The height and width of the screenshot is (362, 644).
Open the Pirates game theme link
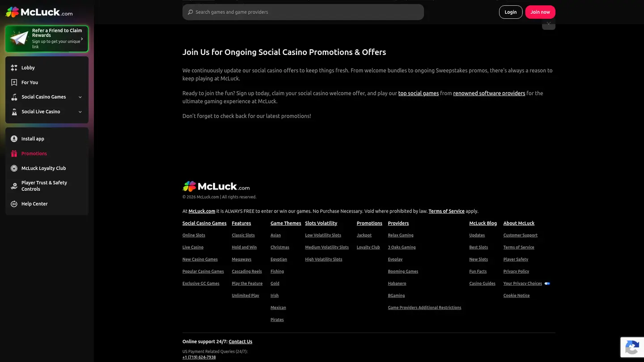(x=277, y=320)
